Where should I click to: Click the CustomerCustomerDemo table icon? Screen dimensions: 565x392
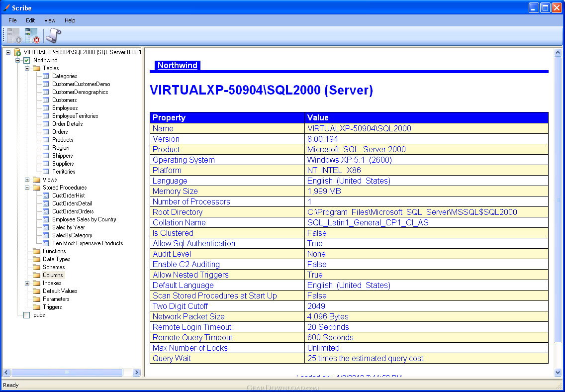[x=46, y=84]
